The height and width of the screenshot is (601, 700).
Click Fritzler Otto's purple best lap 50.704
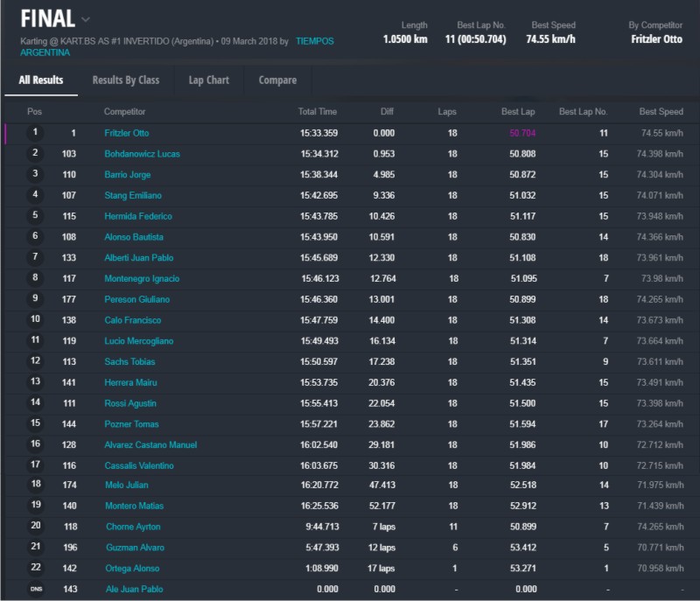[x=522, y=133]
